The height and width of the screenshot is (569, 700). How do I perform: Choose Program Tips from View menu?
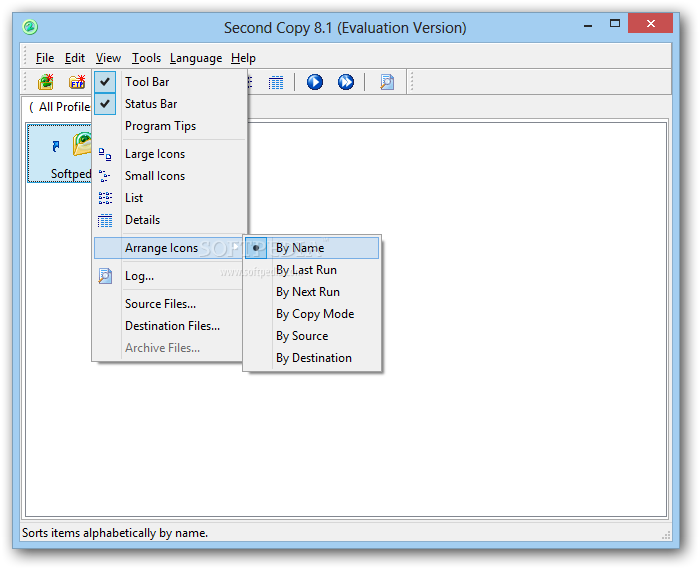(x=170, y=126)
